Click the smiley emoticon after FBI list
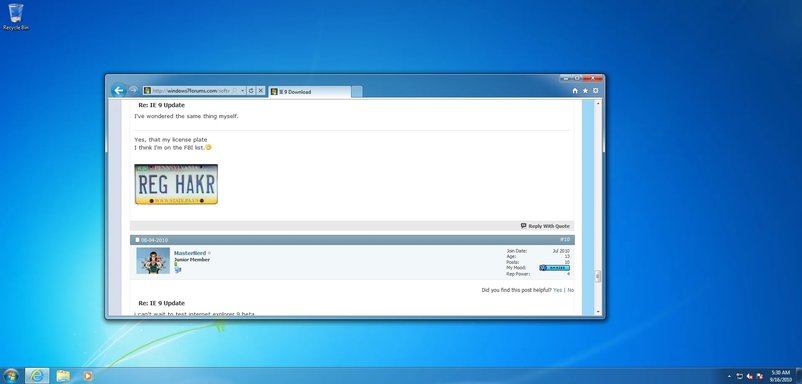802x384 pixels. pos(208,147)
